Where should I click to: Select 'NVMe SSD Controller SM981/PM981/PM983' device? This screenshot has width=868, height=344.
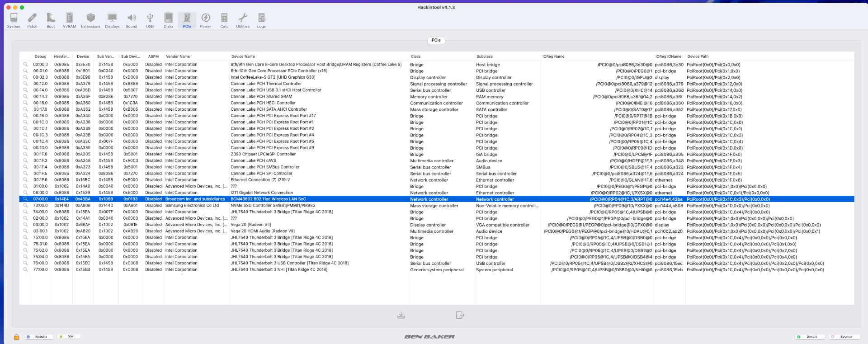tap(273, 205)
